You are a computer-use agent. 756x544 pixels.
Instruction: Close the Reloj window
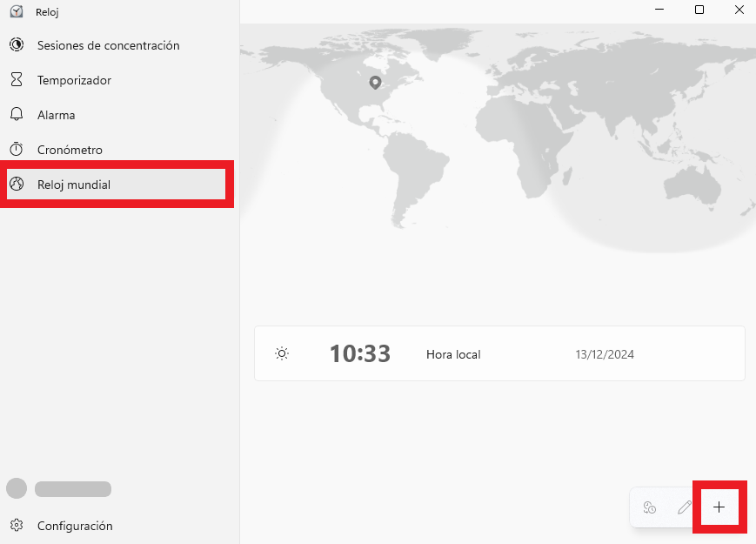[738, 10]
